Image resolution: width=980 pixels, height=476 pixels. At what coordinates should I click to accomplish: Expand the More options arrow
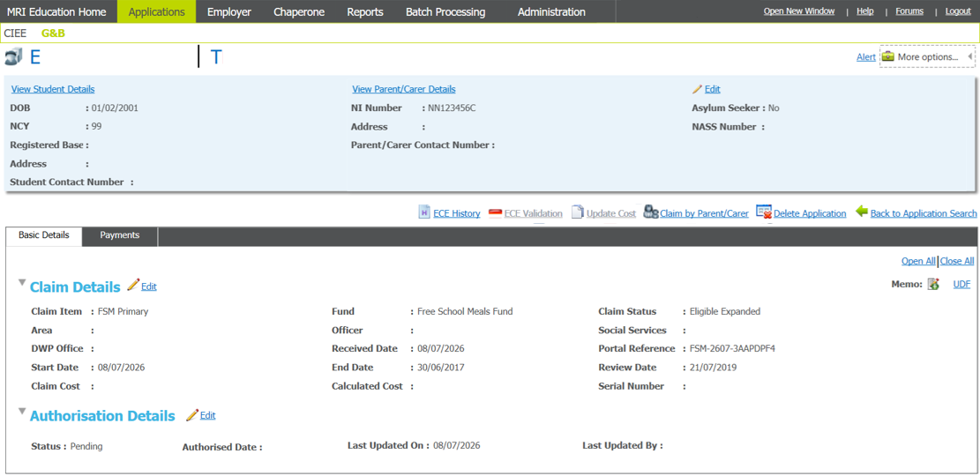tap(969, 56)
